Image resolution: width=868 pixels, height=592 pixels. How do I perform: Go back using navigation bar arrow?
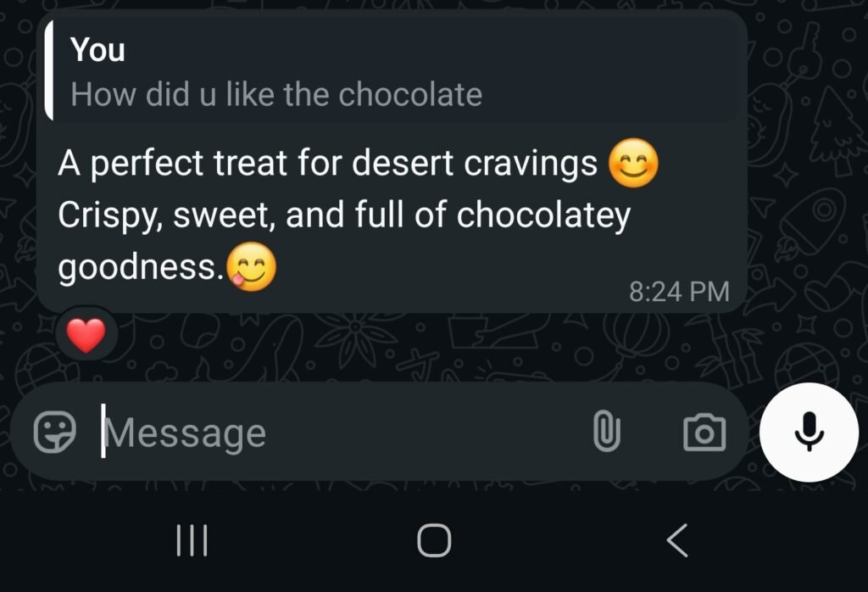click(677, 540)
